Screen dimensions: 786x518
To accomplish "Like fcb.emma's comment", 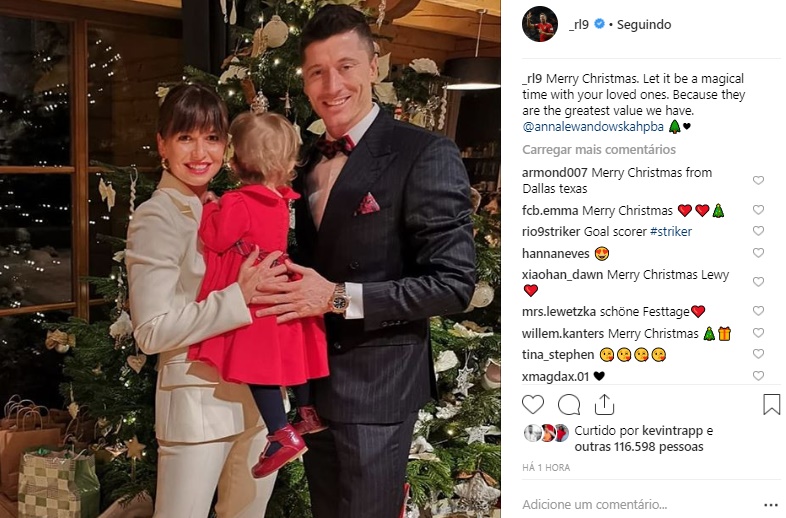I will pos(758,210).
